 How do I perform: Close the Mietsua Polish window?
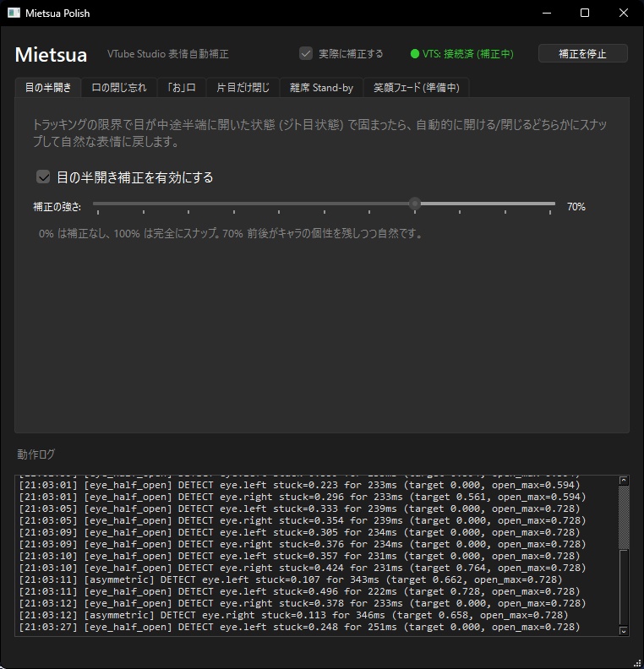(x=624, y=13)
